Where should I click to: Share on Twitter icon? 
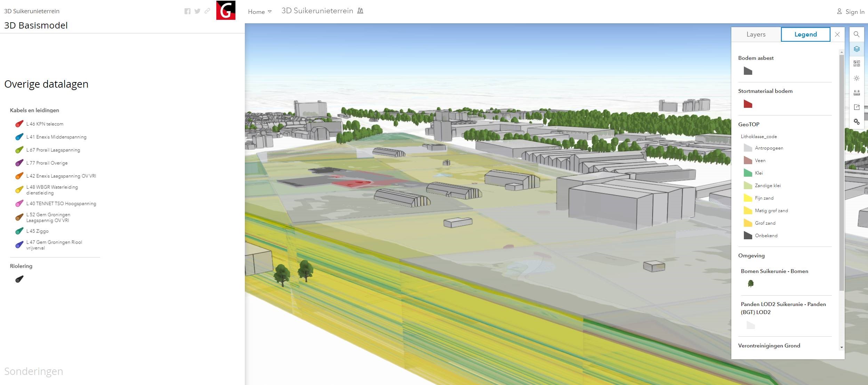(197, 11)
